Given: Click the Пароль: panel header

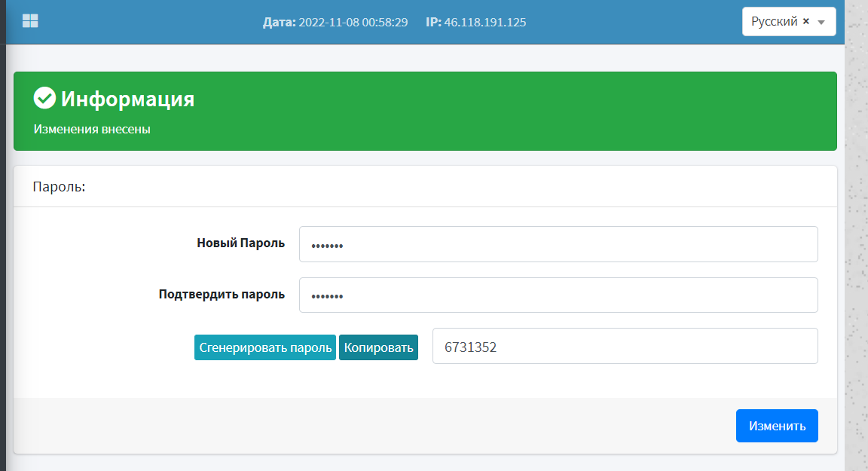Looking at the screenshot, I should pyautogui.click(x=60, y=186).
